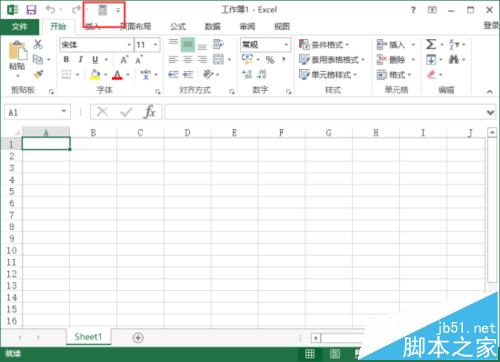This screenshot has height=362, width=500.
Task: Click the Find and Select binoculars icon
Action: pos(454,60)
